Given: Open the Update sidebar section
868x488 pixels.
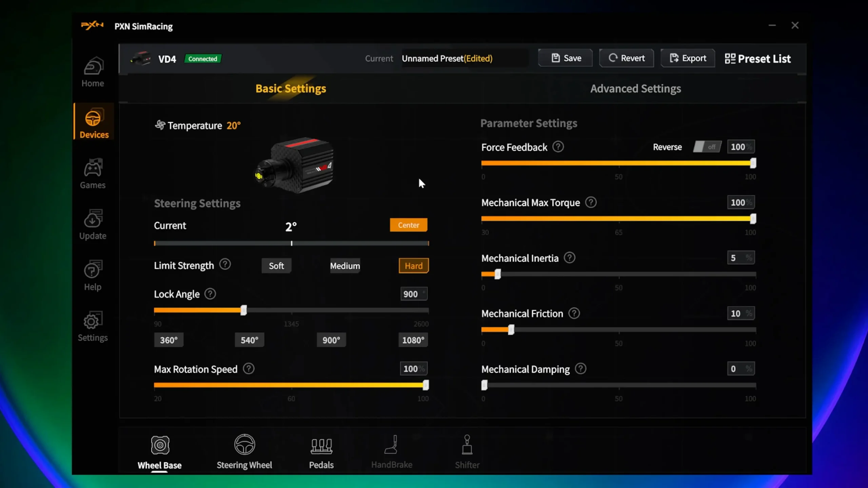Looking at the screenshot, I should click(93, 224).
